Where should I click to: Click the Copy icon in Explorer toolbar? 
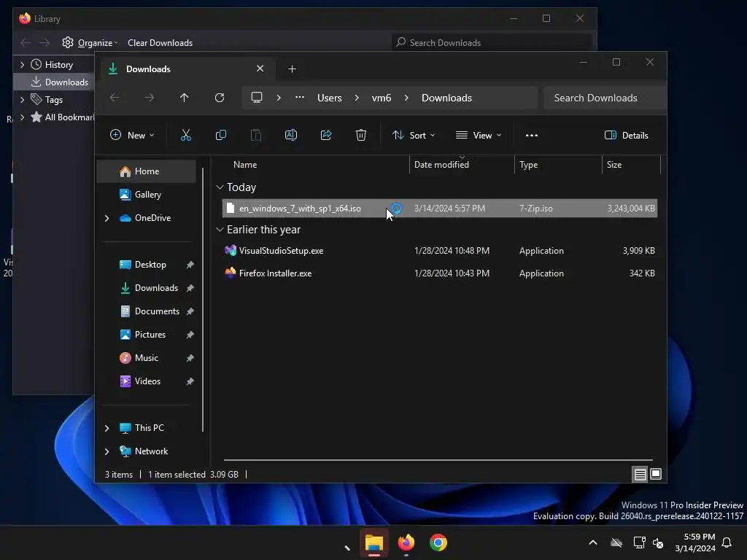[x=220, y=135]
